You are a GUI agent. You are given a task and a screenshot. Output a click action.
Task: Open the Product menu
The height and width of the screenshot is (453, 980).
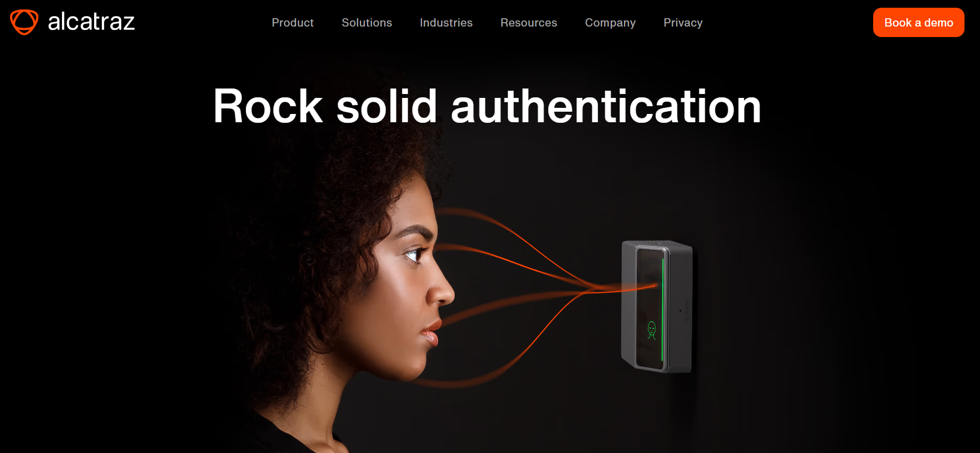point(292,23)
